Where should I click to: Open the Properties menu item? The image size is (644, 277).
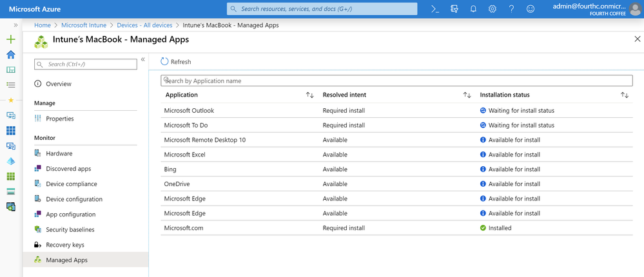point(86,119)
